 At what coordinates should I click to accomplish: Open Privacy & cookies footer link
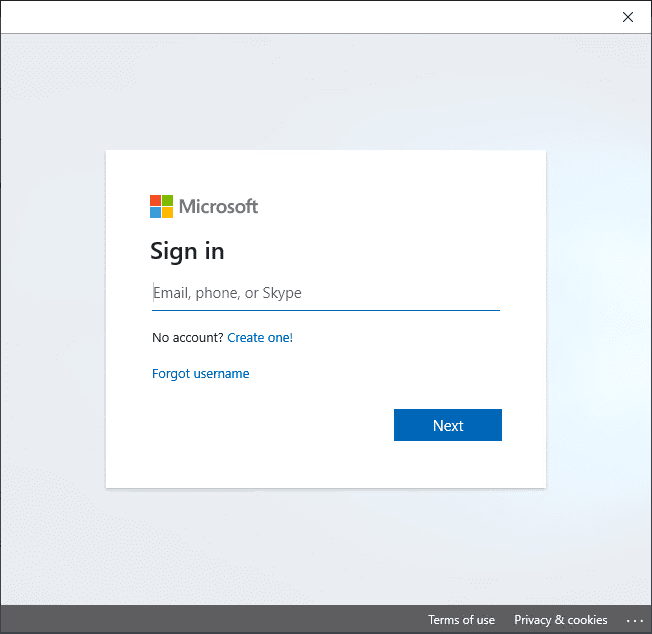pyautogui.click(x=561, y=620)
